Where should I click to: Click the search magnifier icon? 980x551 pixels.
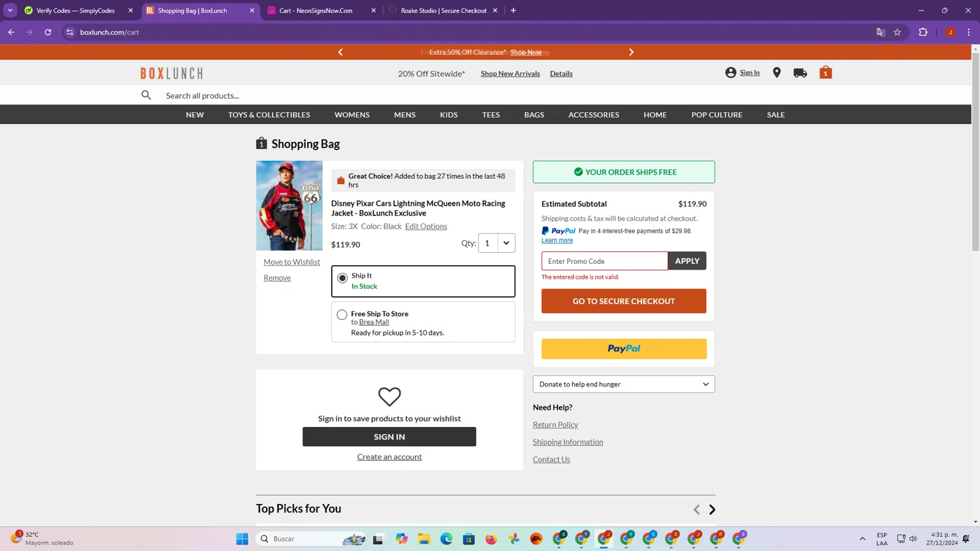click(x=146, y=95)
